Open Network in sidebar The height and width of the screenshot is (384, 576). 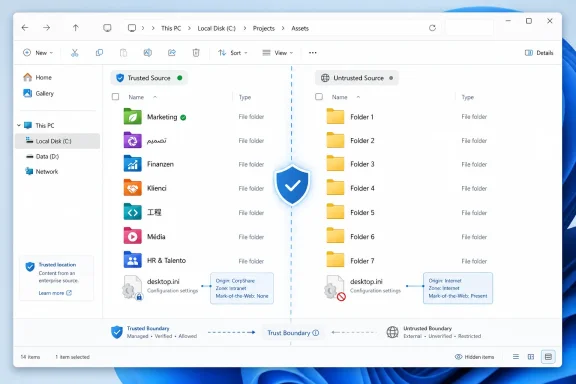pos(42,172)
